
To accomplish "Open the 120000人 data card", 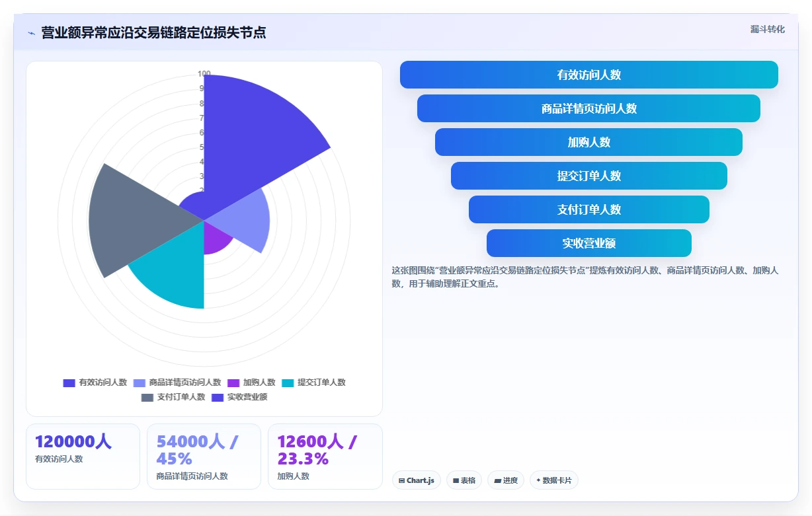I will 83,457.
